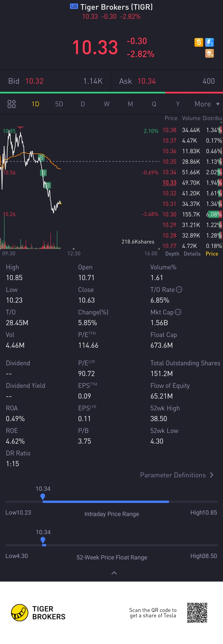
Task: Tap the Volume column header
Action: click(191, 118)
